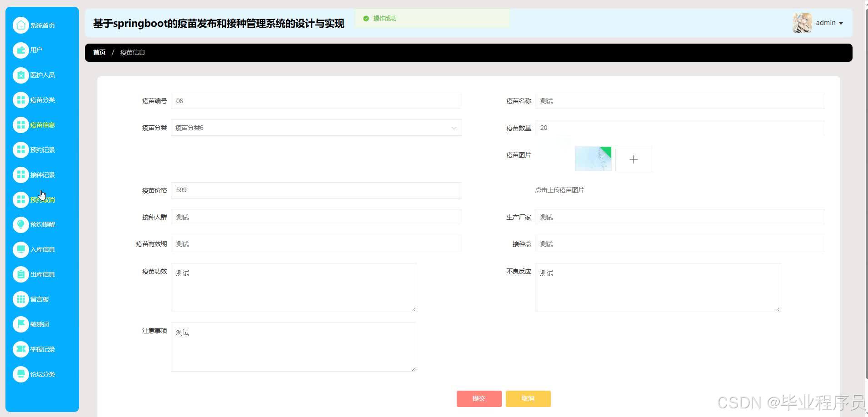Click the 入库信息 monitor icon
The image size is (868, 417).
(21, 249)
